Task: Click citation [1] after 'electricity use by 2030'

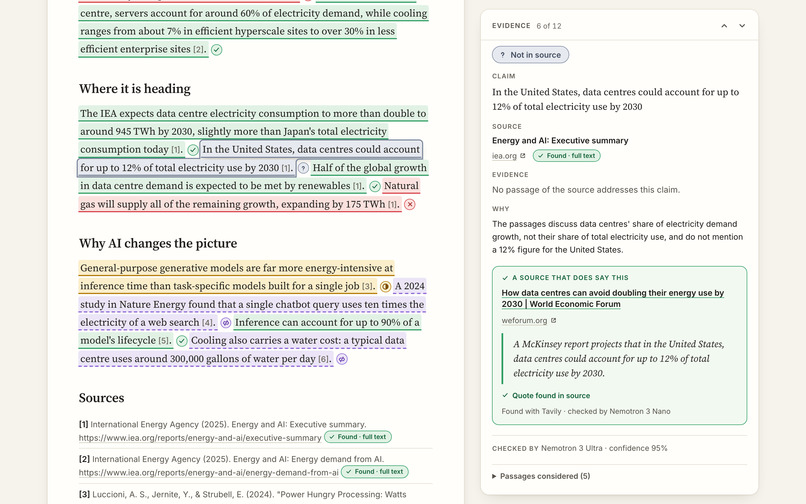Action: (286, 168)
